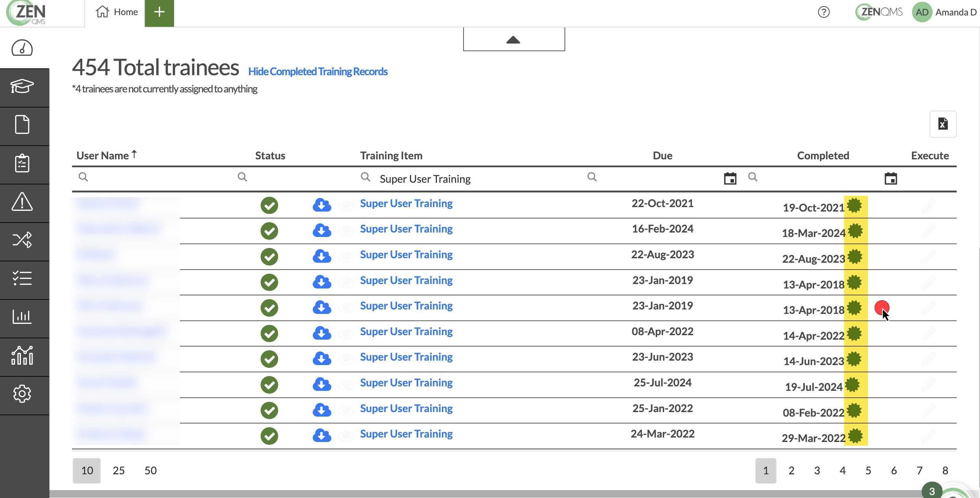Viewport: 980px width, 498px height.
Task: Open the warning triangle Issues module
Action: click(22, 202)
